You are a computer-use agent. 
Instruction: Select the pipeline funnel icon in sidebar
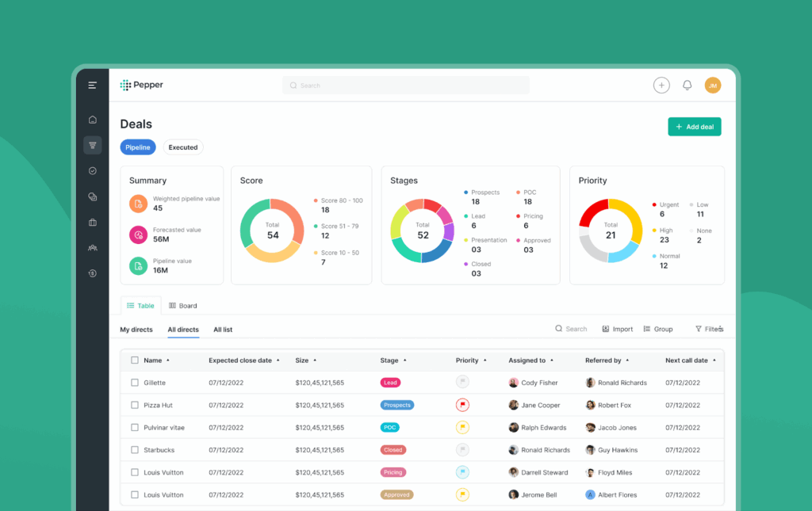coord(93,144)
